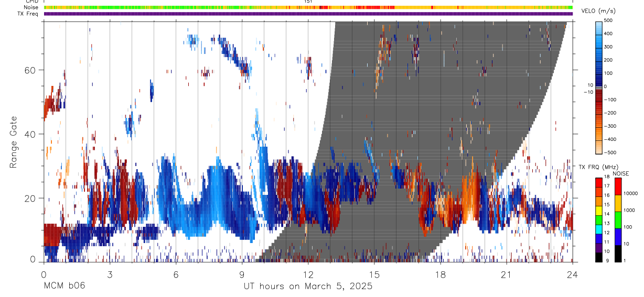Click the "200" velocity scale label

(609, 60)
